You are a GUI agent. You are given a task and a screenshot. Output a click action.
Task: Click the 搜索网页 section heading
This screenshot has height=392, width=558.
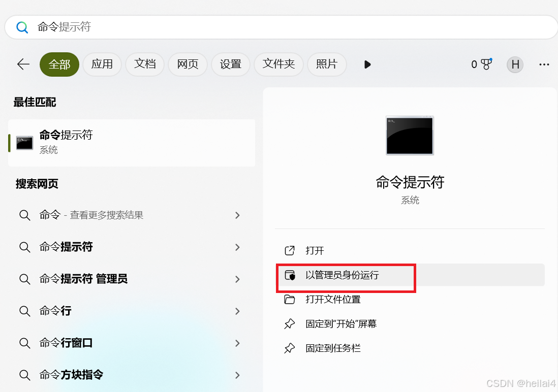point(37,184)
